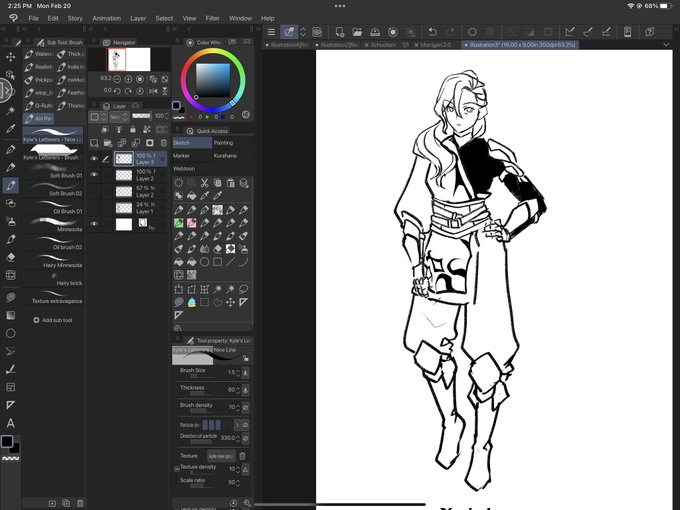Select the Hairy Minnesota brush

[x=52, y=261]
